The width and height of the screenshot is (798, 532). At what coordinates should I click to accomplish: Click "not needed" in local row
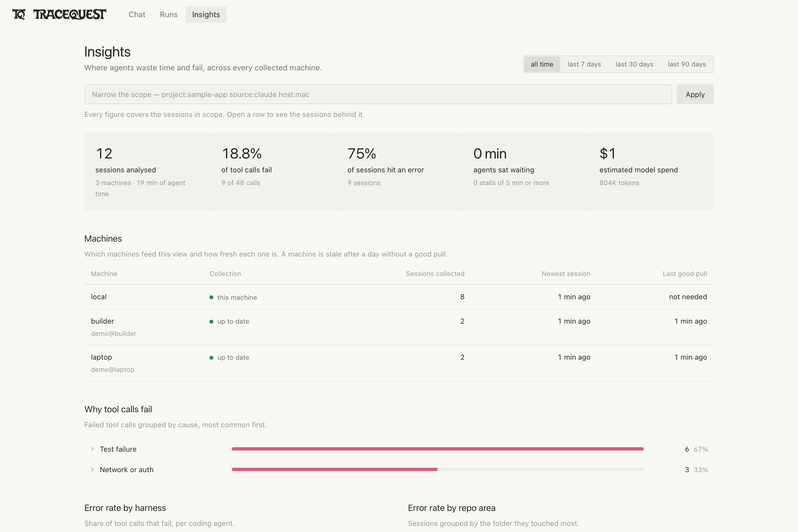688,297
